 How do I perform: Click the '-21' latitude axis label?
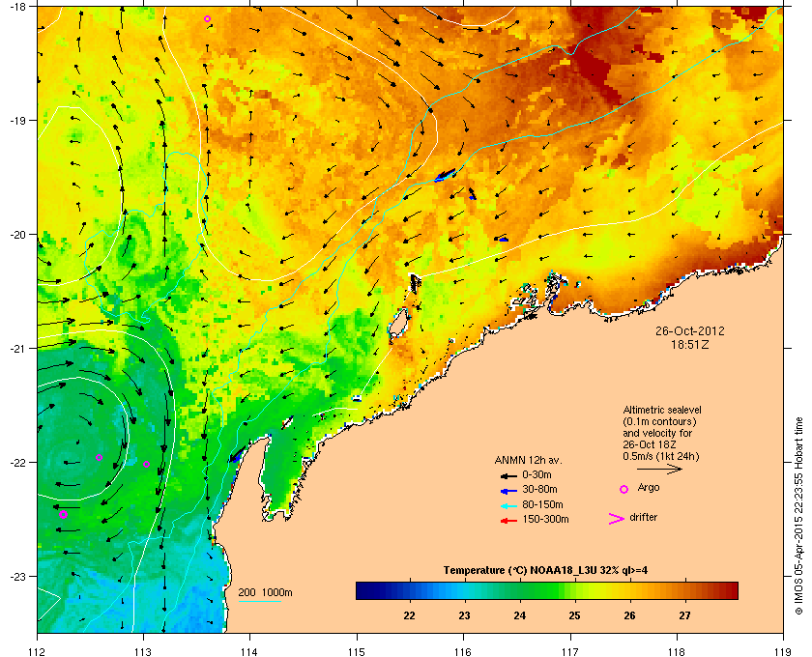(17, 349)
